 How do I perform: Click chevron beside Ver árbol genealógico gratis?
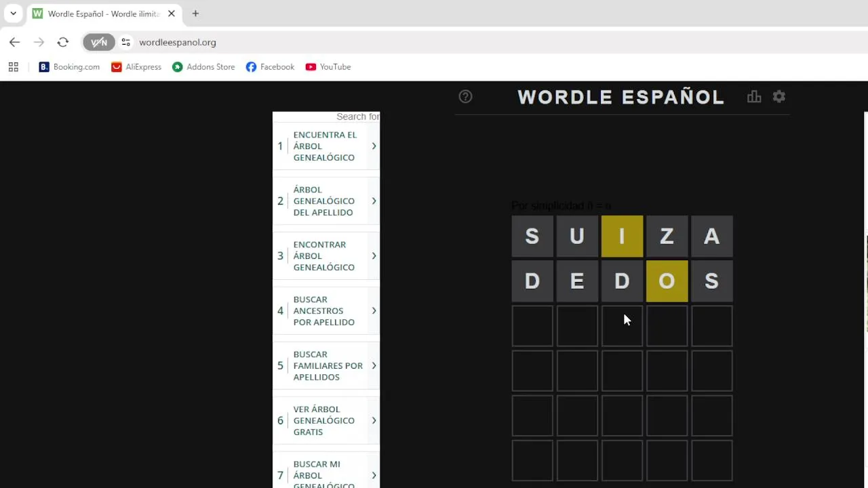pos(374,421)
